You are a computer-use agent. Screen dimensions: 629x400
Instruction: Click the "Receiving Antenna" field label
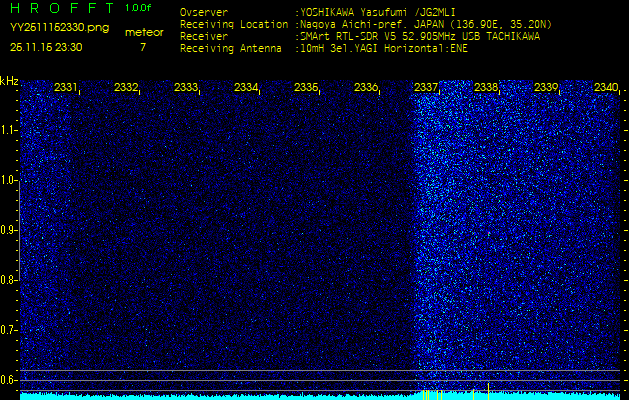coord(231,49)
